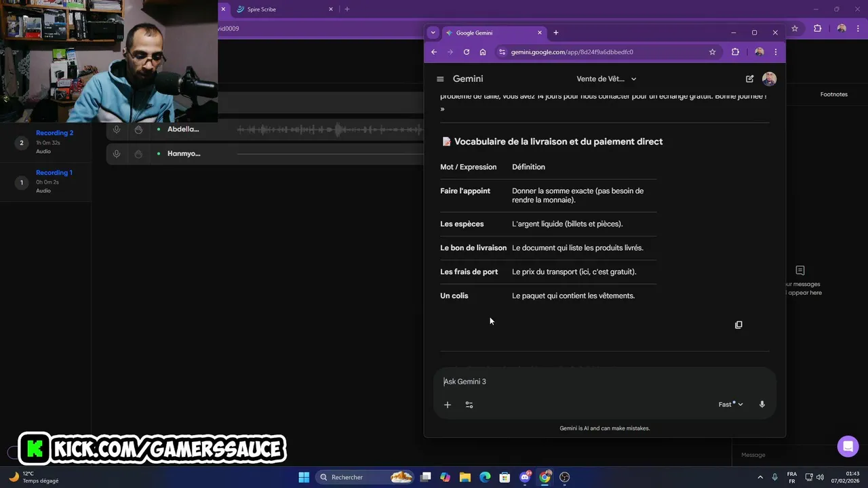The image size is (868, 488).
Task: Bookmark the Gemini page with the star
Action: pyautogui.click(x=712, y=52)
